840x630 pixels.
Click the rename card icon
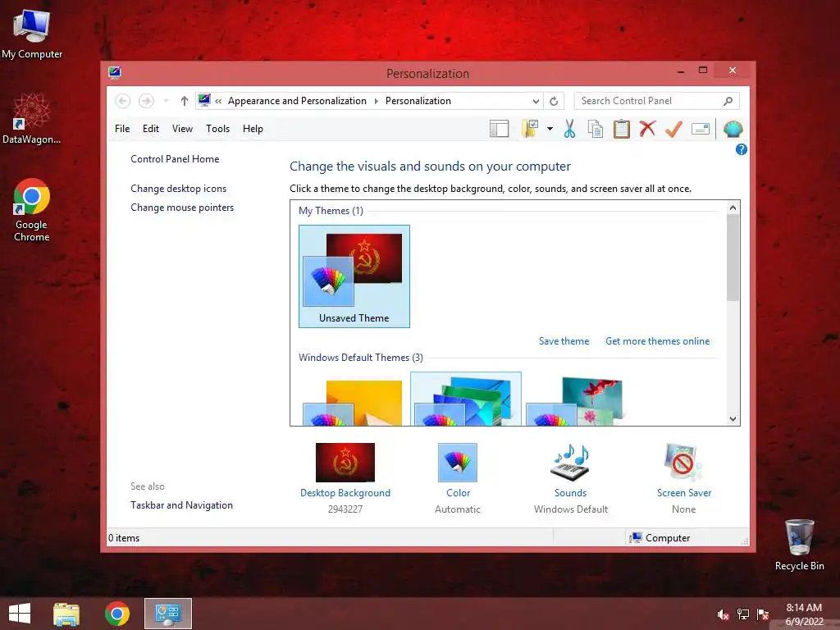701,129
